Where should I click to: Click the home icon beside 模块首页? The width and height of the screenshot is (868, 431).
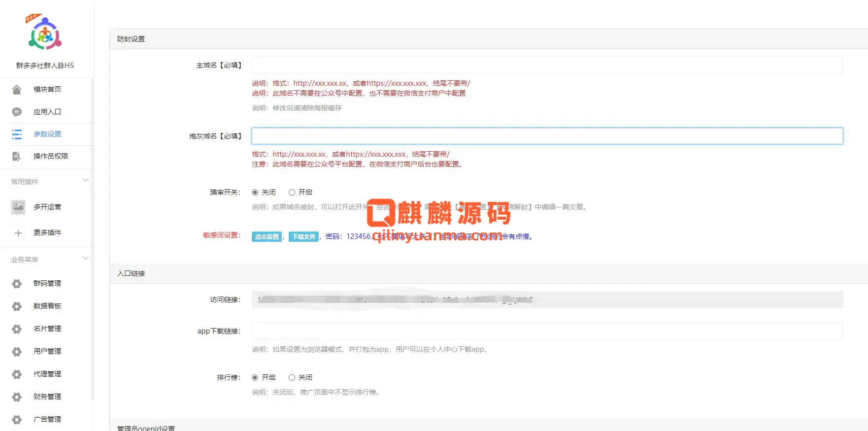[x=17, y=89]
